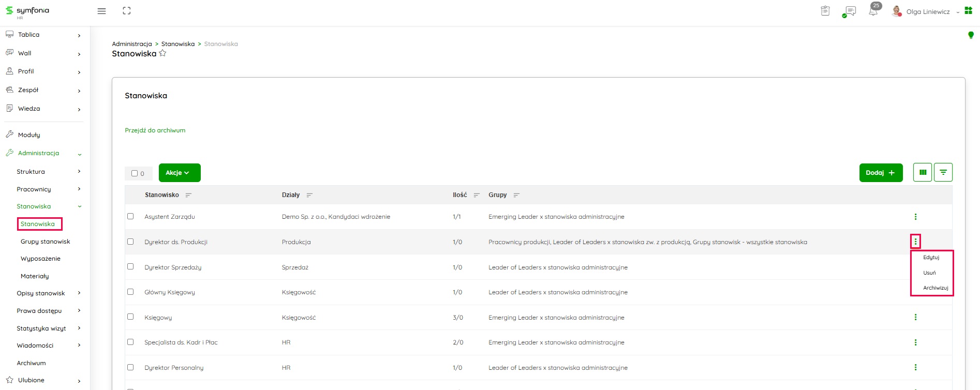
Task: Toggle fullscreen mode icon
Action: (x=127, y=11)
